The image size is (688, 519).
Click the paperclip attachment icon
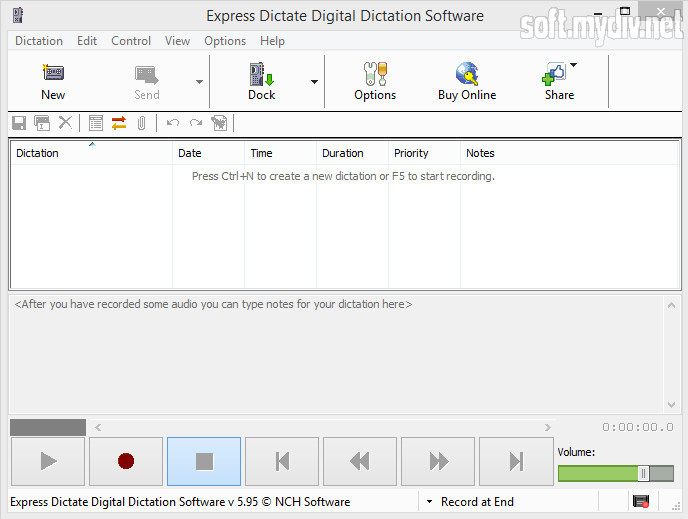pos(141,123)
